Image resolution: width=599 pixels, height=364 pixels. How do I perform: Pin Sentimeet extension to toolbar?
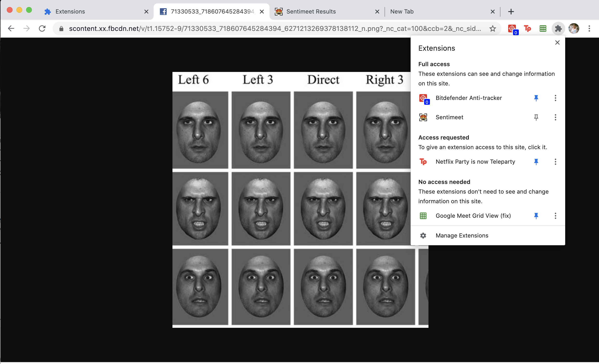tap(536, 117)
